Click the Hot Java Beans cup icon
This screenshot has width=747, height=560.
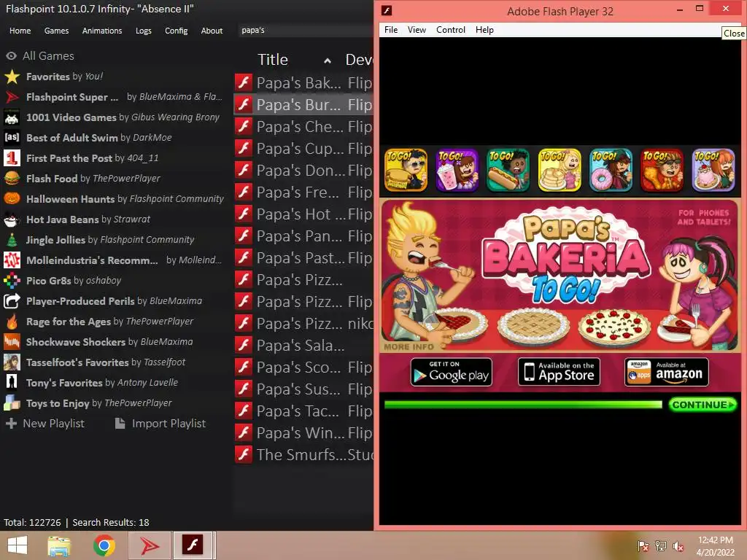coord(12,219)
